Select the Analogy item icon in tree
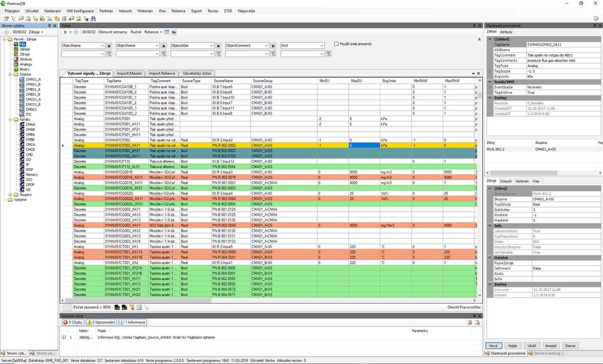The width and height of the screenshot is (603, 364). coord(16,64)
